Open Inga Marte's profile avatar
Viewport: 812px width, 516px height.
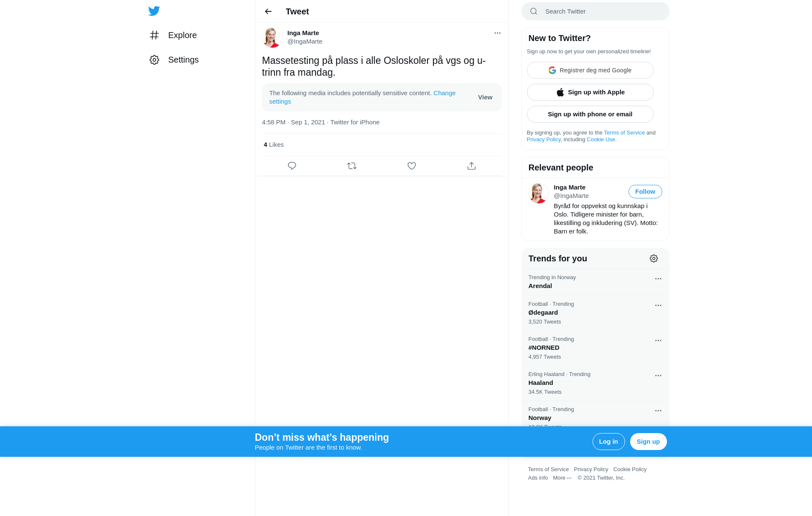(272, 38)
